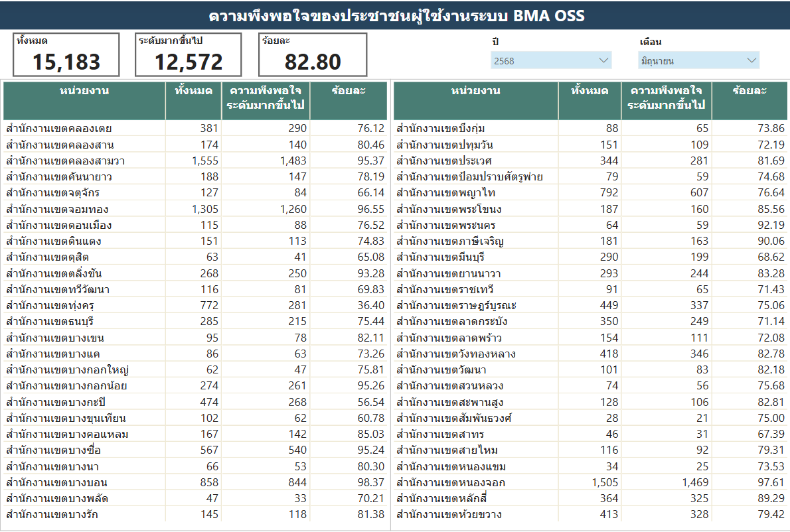
Task: Select row สำนักงานเขตภาษีเจริญ
Action: tap(590, 241)
